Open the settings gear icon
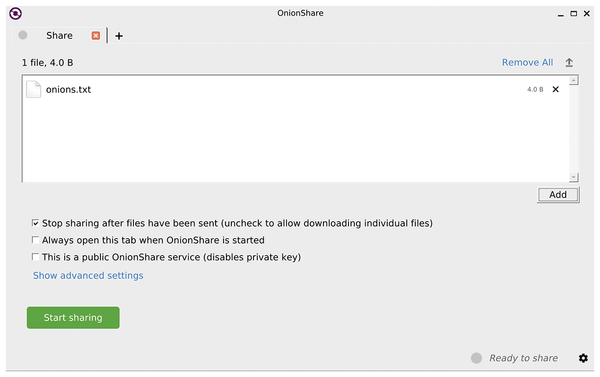Viewport: 600px width, 377px height. pos(583,358)
